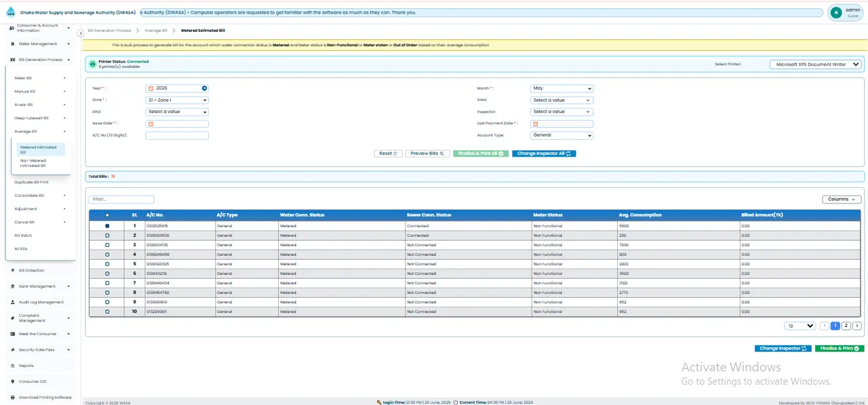Viewport: 868px width, 405px height.
Task: Click the Audit Log Management sidebar icon
Action: click(x=12, y=302)
